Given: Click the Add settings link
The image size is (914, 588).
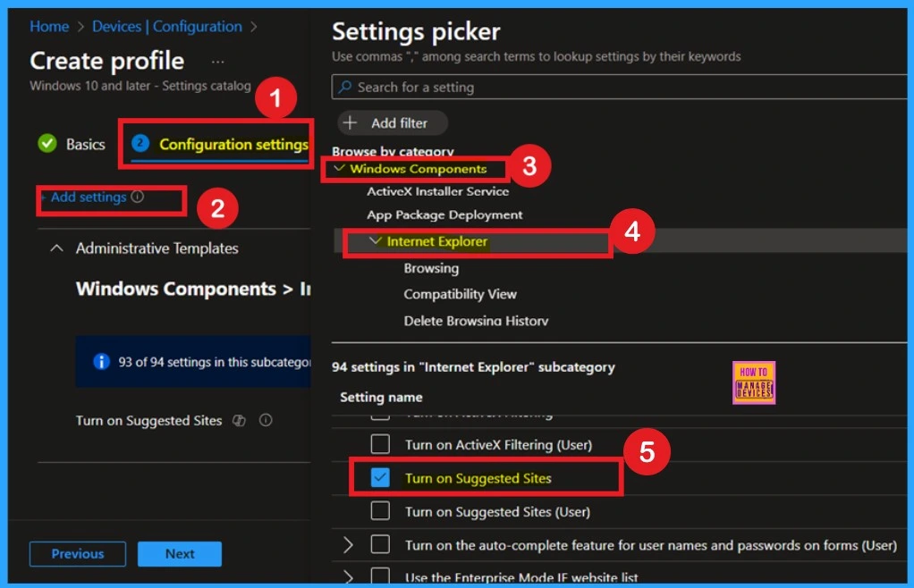Looking at the screenshot, I should tap(88, 197).
